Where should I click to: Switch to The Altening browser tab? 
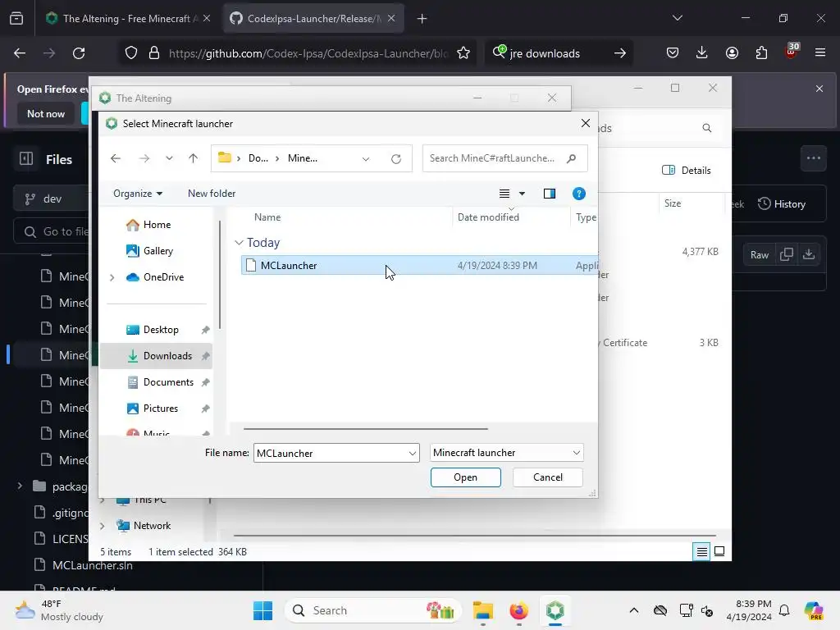tap(127, 19)
